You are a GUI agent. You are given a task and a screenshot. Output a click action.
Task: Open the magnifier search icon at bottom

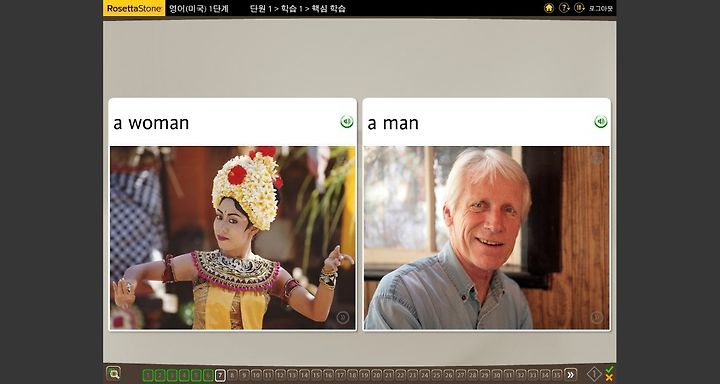tap(113, 373)
